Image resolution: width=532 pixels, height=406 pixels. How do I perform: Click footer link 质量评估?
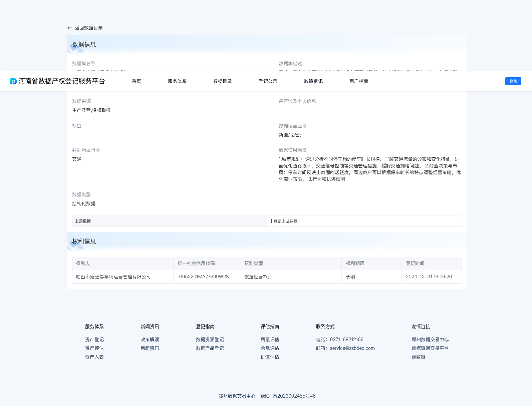pyautogui.click(x=270, y=340)
